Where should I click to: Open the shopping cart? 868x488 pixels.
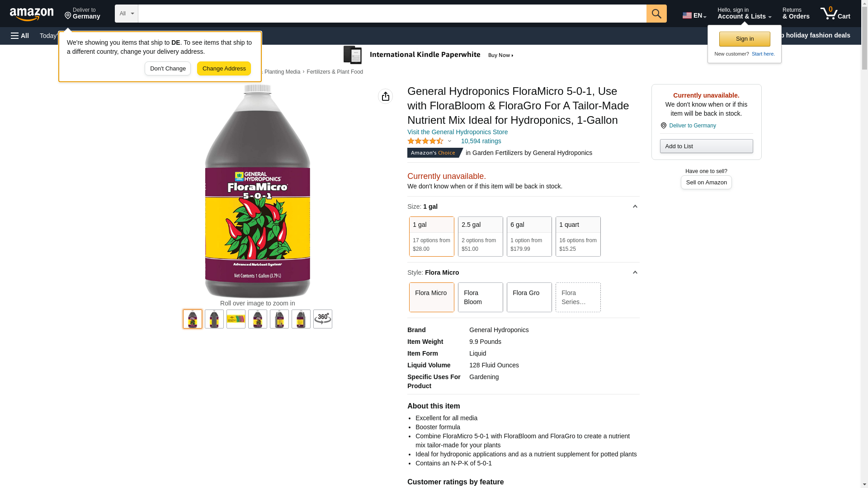pos(835,14)
